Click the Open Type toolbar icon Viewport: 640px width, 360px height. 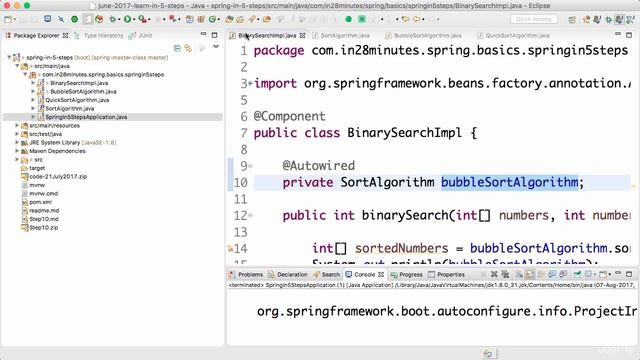click(229, 19)
